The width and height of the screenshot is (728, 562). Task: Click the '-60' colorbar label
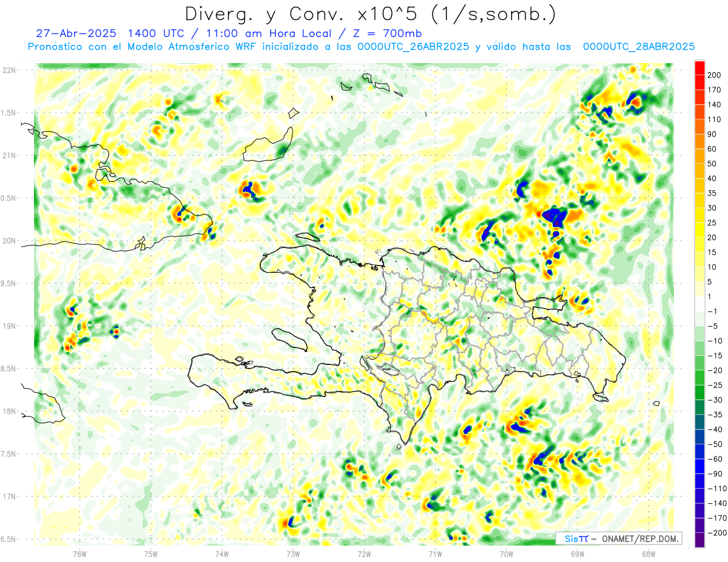pyautogui.click(x=715, y=460)
